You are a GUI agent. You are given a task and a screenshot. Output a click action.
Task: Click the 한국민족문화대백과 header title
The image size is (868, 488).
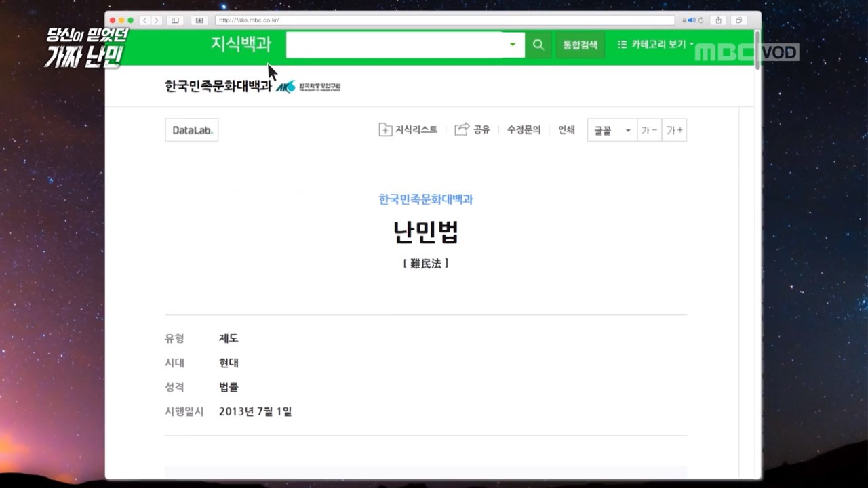tap(218, 86)
